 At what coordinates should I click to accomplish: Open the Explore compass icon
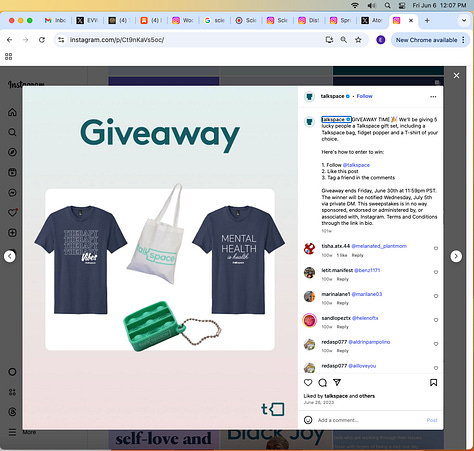pyautogui.click(x=12, y=152)
